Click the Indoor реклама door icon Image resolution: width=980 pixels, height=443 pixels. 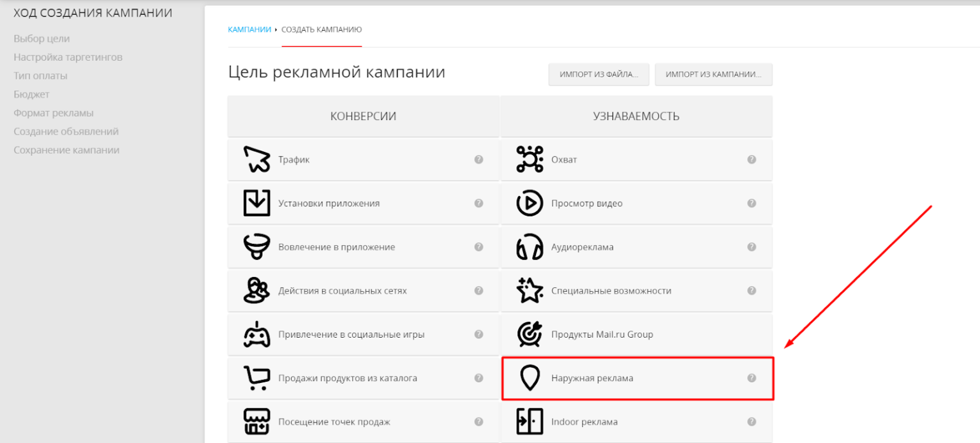pyautogui.click(x=529, y=421)
